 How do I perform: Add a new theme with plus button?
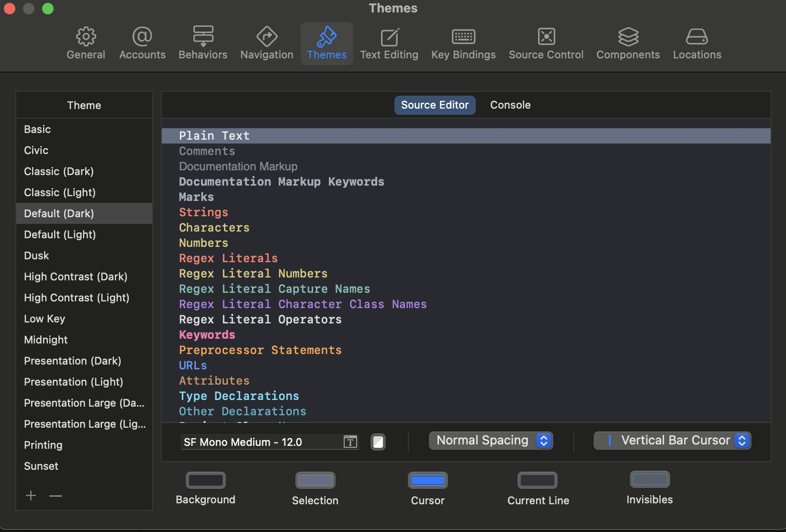31,496
